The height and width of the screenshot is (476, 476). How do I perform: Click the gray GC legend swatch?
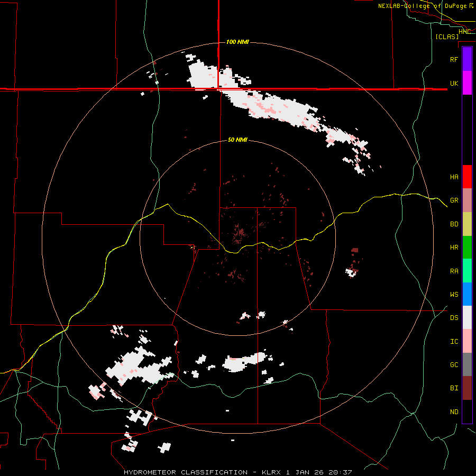pyautogui.click(x=467, y=364)
